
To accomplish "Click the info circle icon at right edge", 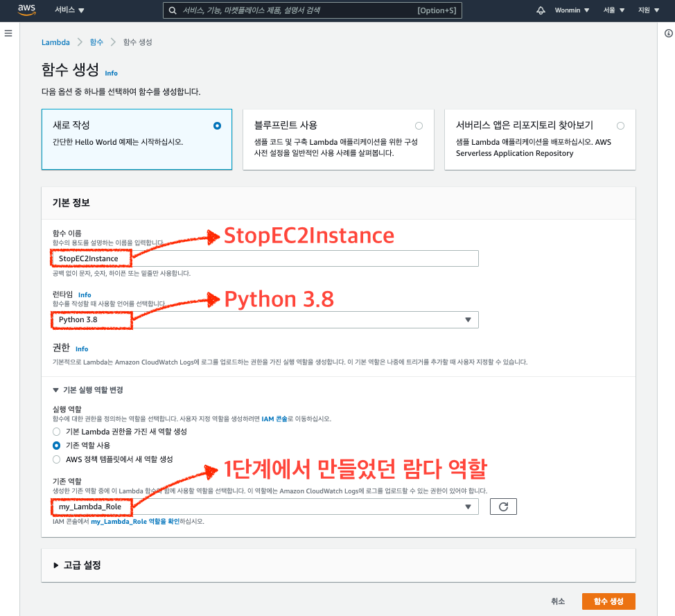I will (669, 33).
